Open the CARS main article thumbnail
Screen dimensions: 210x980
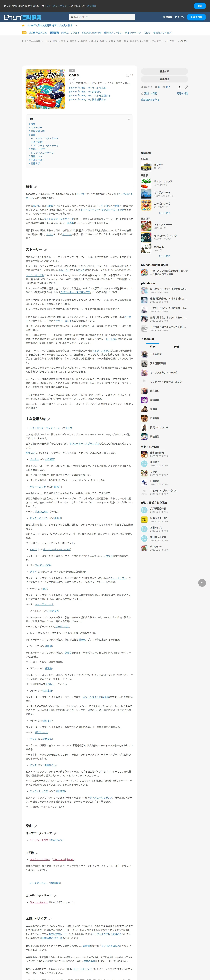coord(45,89)
